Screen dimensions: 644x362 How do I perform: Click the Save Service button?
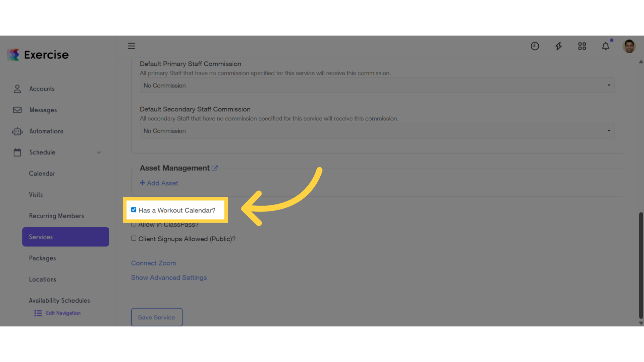point(157,317)
